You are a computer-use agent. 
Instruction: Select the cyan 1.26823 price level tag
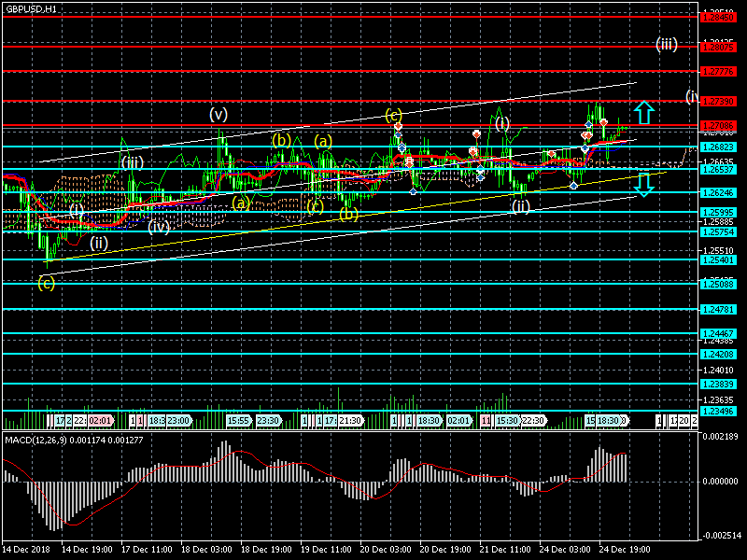tap(719, 147)
